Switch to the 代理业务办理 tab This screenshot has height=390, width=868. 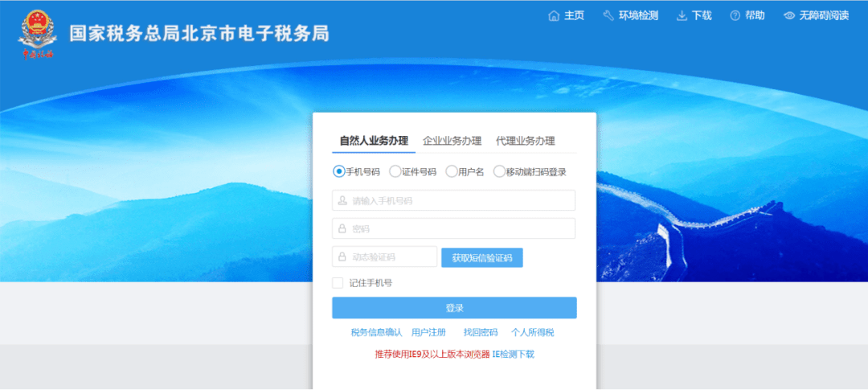click(526, 141)
